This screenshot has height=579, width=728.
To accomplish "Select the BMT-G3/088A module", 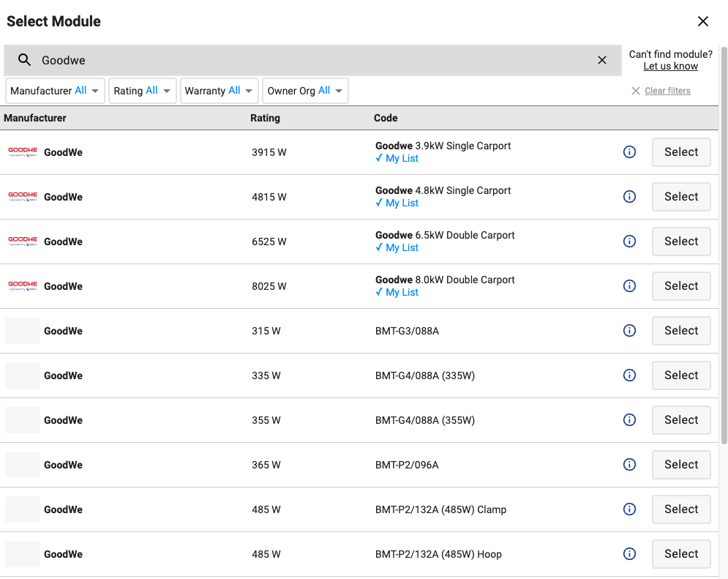I will 681,330.
